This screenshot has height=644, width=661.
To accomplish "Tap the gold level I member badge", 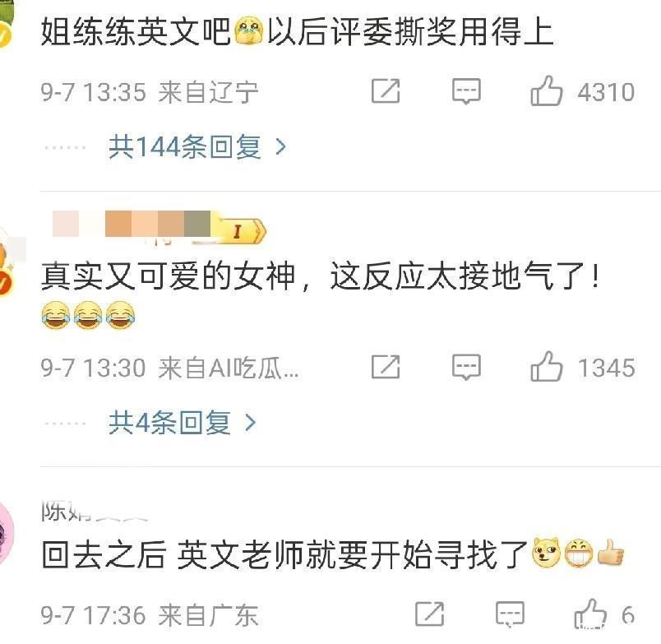I will coord(243,230).
